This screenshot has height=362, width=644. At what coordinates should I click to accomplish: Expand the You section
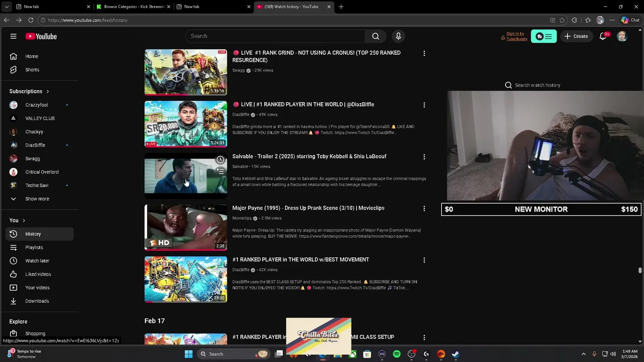(x=18, y=220)
